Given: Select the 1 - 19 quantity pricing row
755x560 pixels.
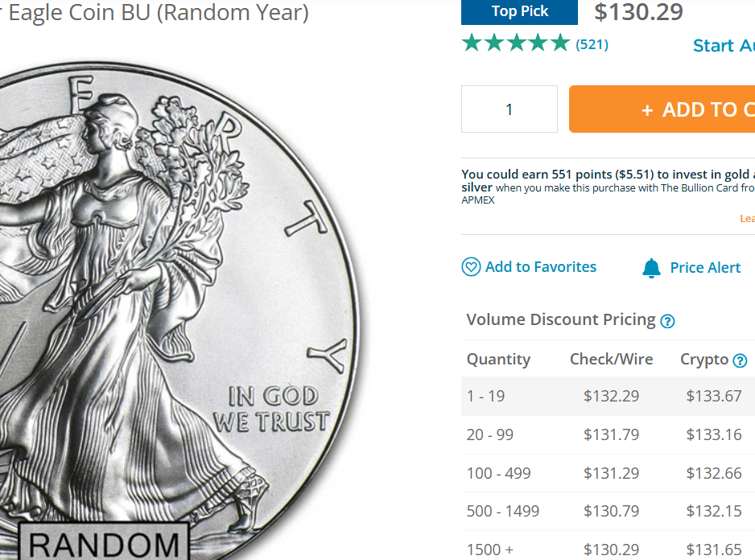Looking at the screenshot, I should pyautogui.click(x=609, y=397).
